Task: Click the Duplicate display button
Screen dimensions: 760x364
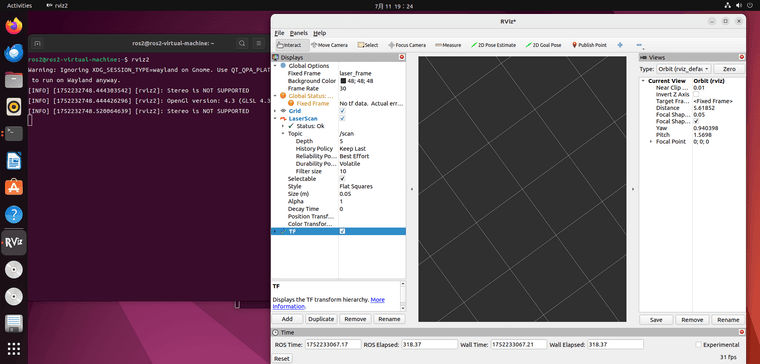Action: [x=321, y=319]
